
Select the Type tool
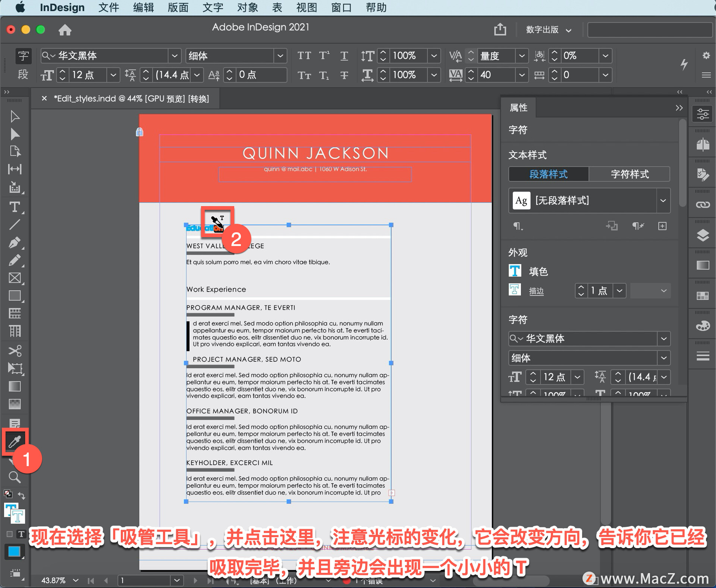(15, 207)
